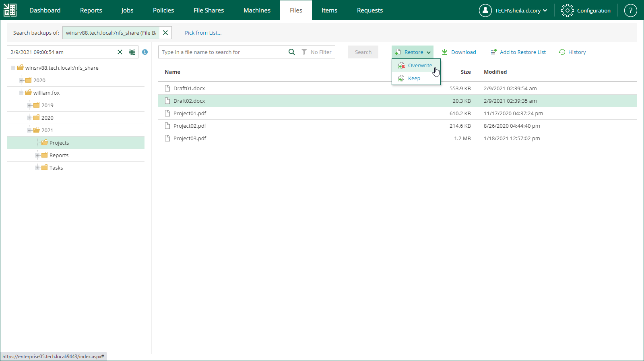
Task: Click the Veeam home logo icon
Action: click(x=10, y=10)
